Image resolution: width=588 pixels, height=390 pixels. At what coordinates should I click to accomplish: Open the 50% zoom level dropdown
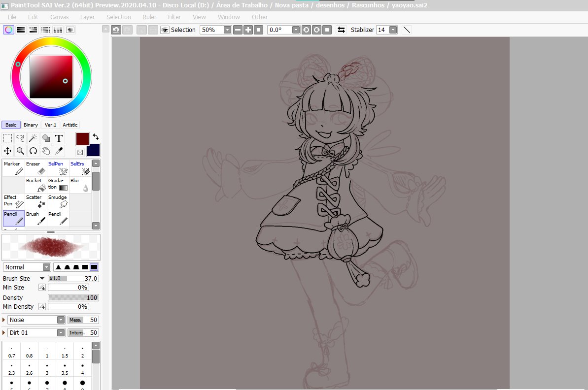tap(227, 30)
